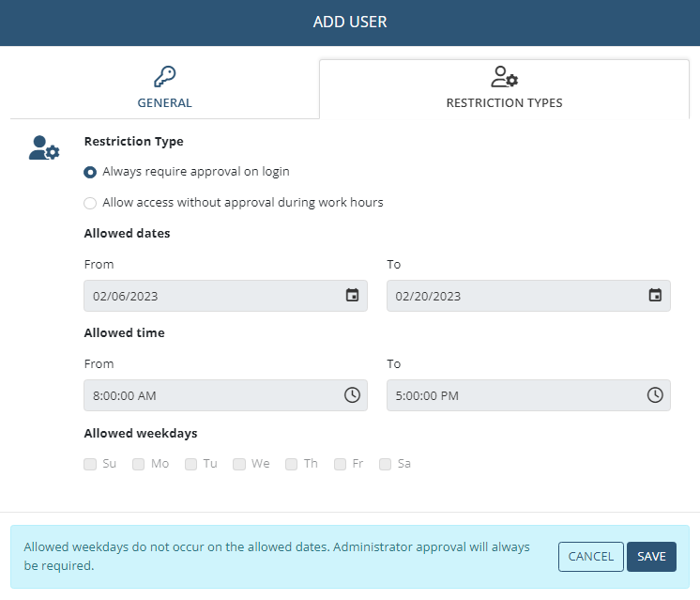Select Always require approval on login
Image resolution: width=700 pixels, height=600 pixels.
click(x=90, y=172)
